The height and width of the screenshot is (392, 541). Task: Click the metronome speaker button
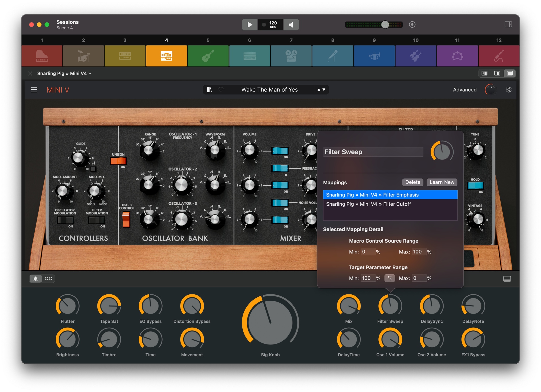[291, 25]
